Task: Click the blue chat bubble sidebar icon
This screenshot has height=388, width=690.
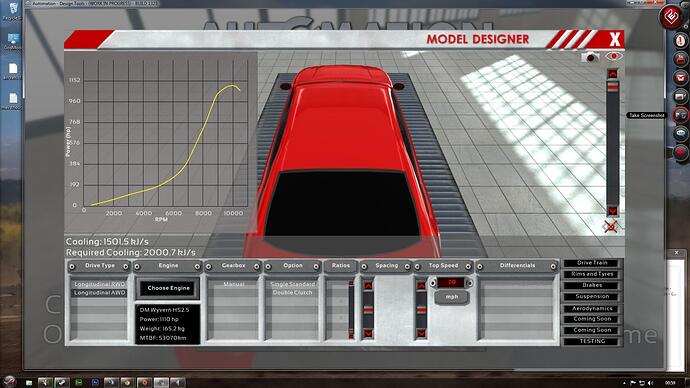Action: click(x=680, y=133)
